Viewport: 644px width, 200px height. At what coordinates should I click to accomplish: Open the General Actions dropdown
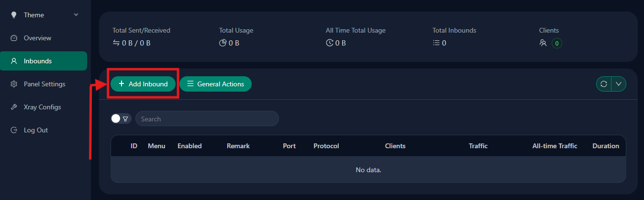point(215,84)
